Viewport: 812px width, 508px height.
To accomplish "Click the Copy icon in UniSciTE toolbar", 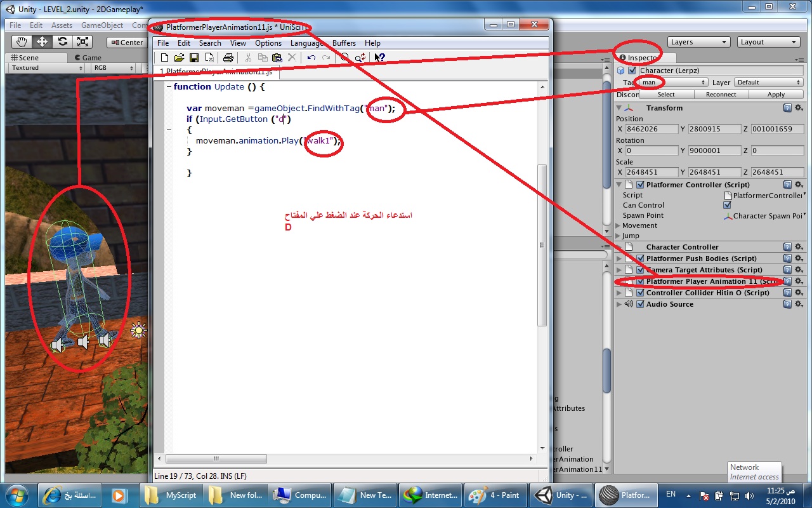I will (263, 58).
